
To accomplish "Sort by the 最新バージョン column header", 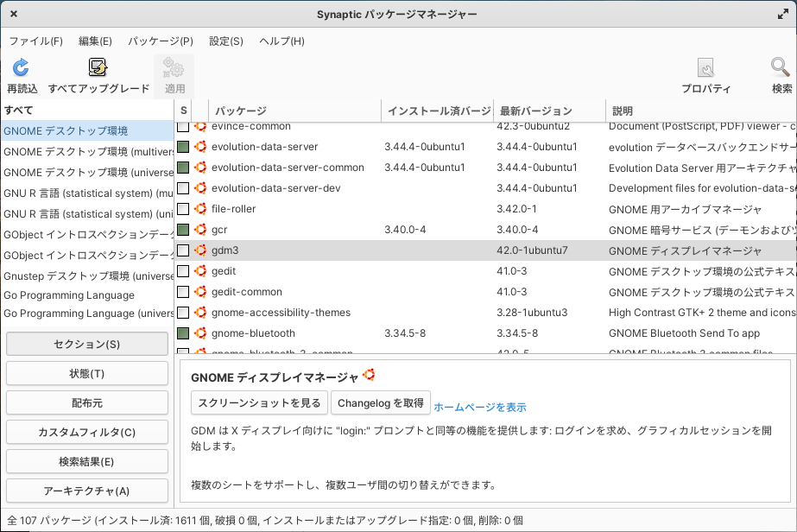I will tap(549, 111).
